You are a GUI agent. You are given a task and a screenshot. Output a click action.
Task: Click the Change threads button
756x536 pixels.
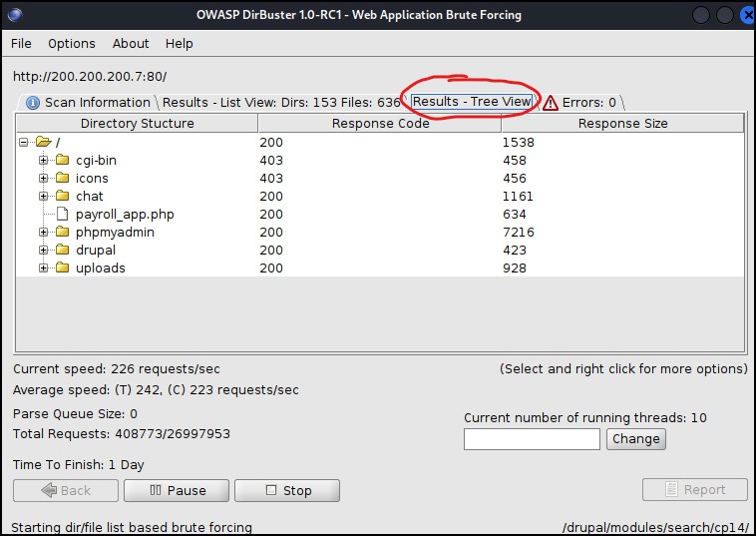point(635,439)
